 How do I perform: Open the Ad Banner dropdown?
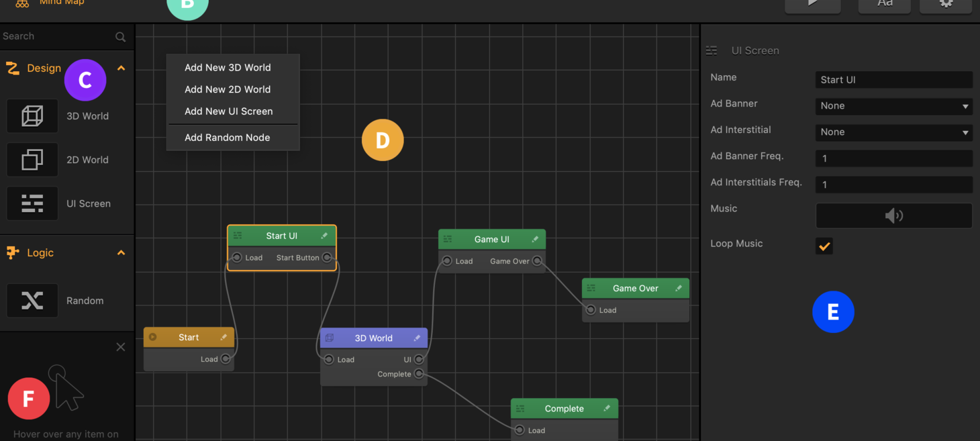894,106
